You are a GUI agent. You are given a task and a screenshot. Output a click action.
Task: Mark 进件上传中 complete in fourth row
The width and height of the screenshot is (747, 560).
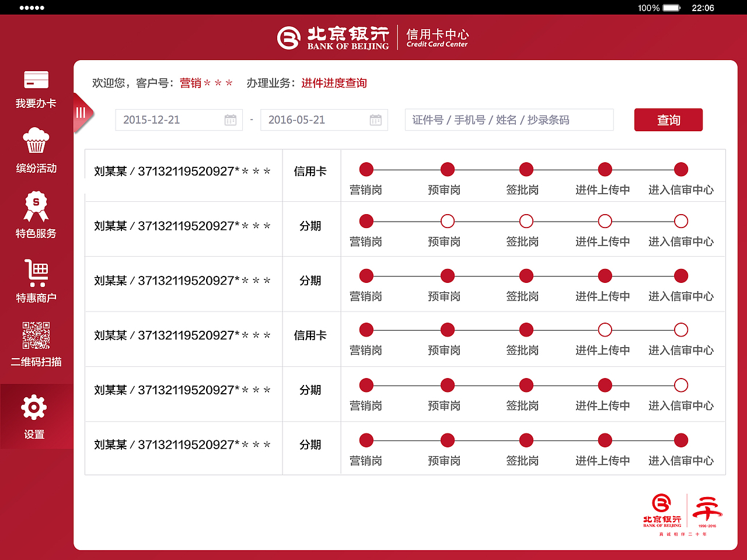(x=605, y=330)
